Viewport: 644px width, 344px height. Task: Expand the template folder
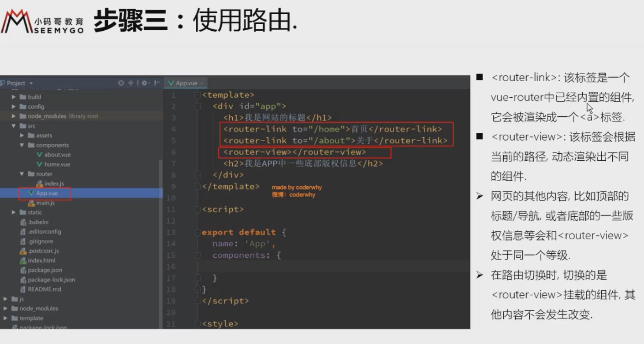[x=5, y=318]
